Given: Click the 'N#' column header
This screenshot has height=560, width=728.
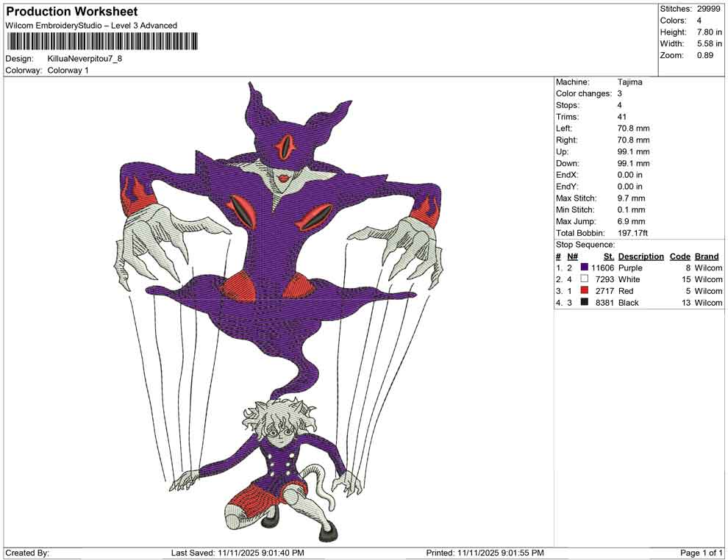Looking at the screenshot, I should click(x=572, y=256).
